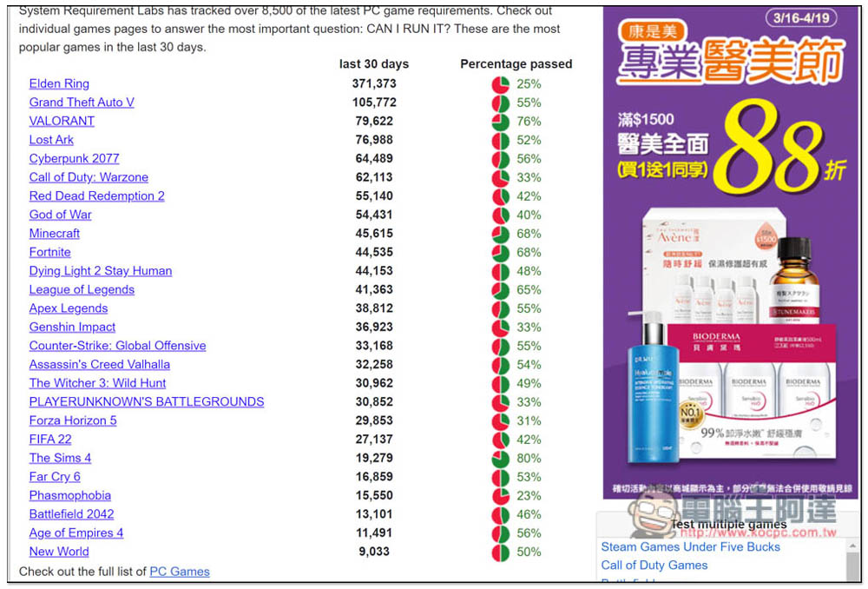
Task: Open Steam Games Under Five Bucks link
Action: [690, 547]
